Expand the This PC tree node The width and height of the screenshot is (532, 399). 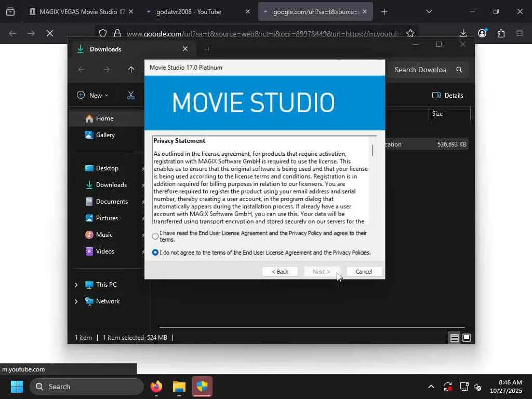[x=76, y=285]
